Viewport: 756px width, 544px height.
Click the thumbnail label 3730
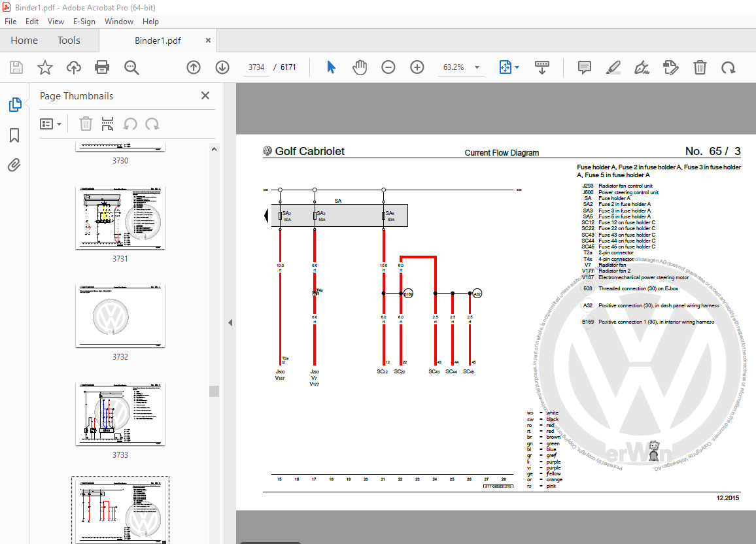coord(120,160)
